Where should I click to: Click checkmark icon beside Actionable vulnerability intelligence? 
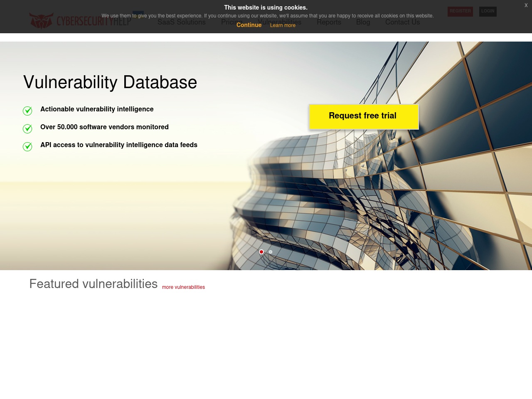coord(27,111)
